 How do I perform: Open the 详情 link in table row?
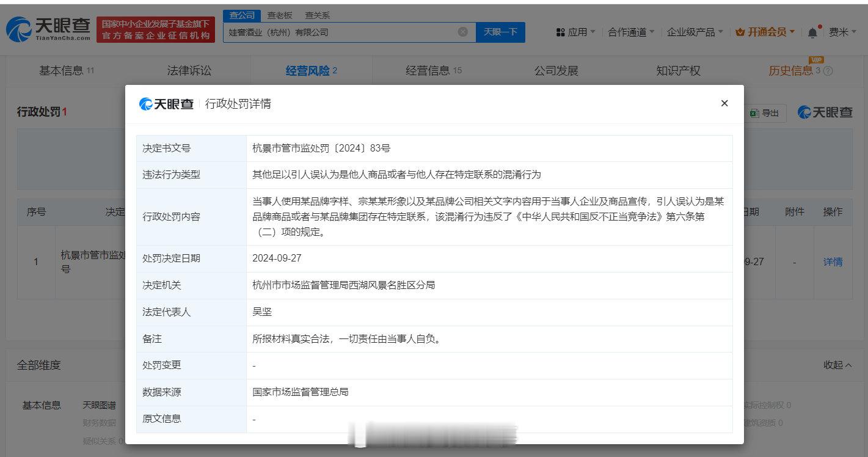(x=833, y=261)
